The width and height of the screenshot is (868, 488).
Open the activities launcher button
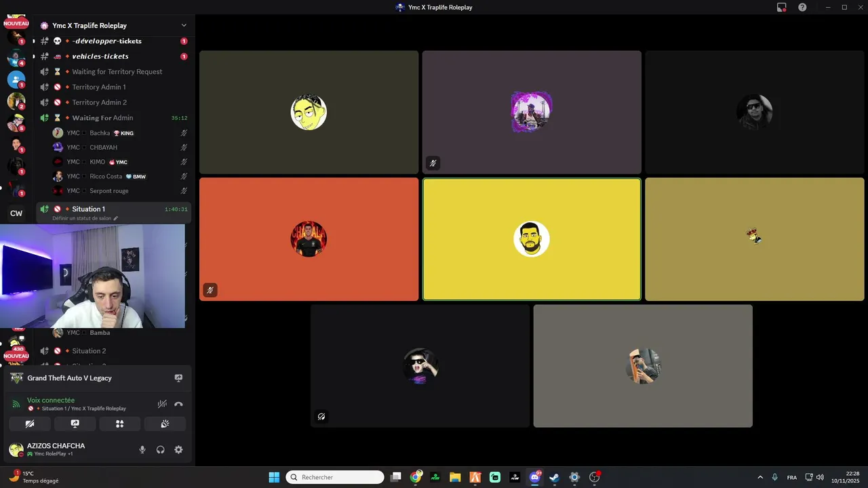coord(119,424)
